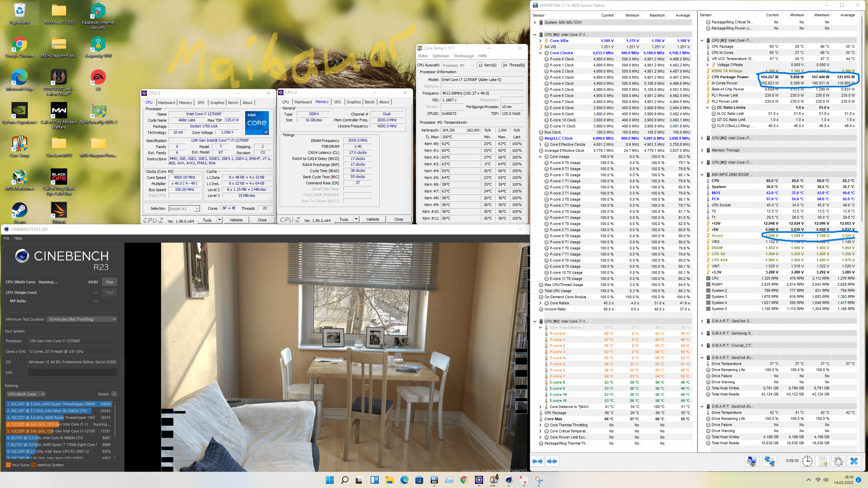
Task: Start HWiNFO sensor logging with sheet icon
Action: click(823, 461)
